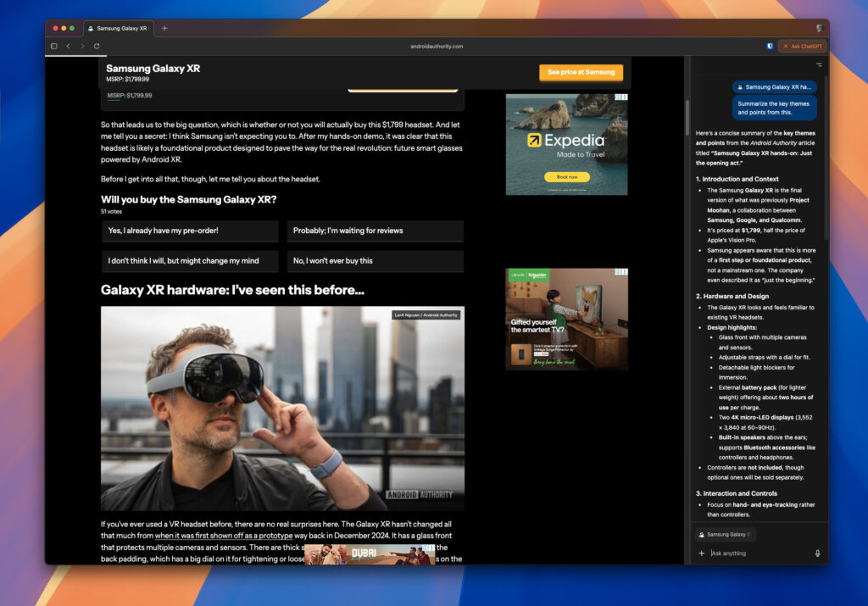Click the forward navigation chevron
The height and width of the screenshot is (606, 868).
[x=81, y=47]
